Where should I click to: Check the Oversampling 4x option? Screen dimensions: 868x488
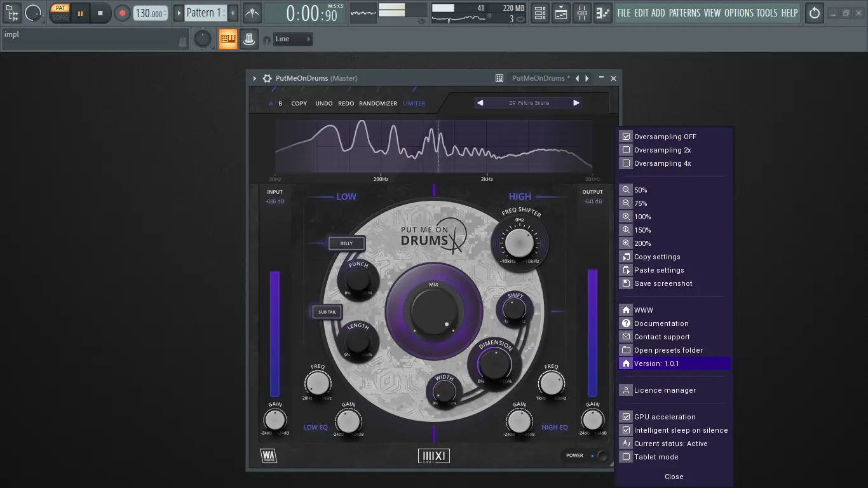pyautogui.click(x=627, y=163)
